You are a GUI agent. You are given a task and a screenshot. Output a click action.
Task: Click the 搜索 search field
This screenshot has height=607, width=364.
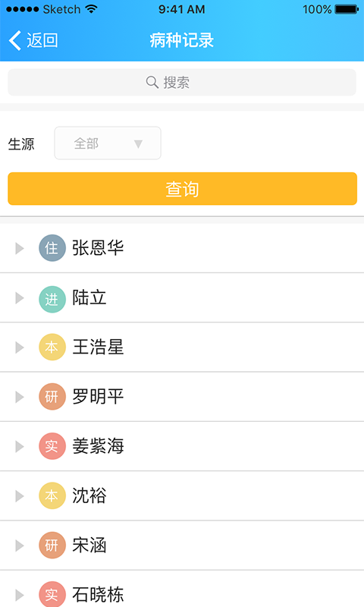point(182,82)
